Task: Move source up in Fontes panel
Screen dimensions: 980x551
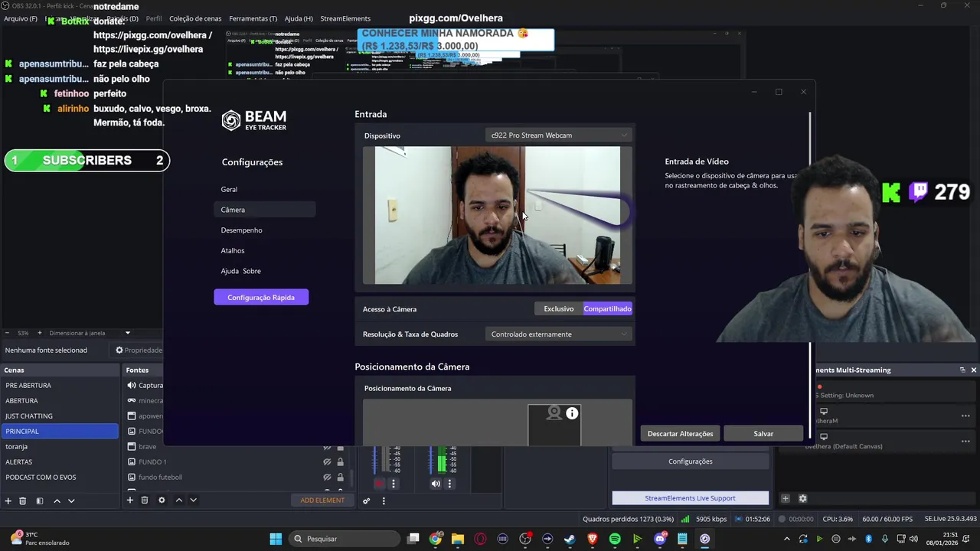Action: [179, 500]
